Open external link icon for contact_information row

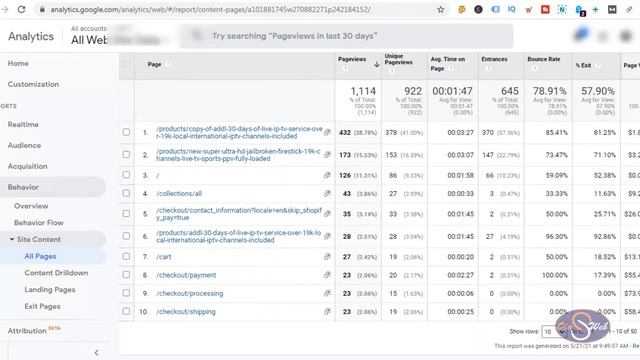click(x=327, y=213)
